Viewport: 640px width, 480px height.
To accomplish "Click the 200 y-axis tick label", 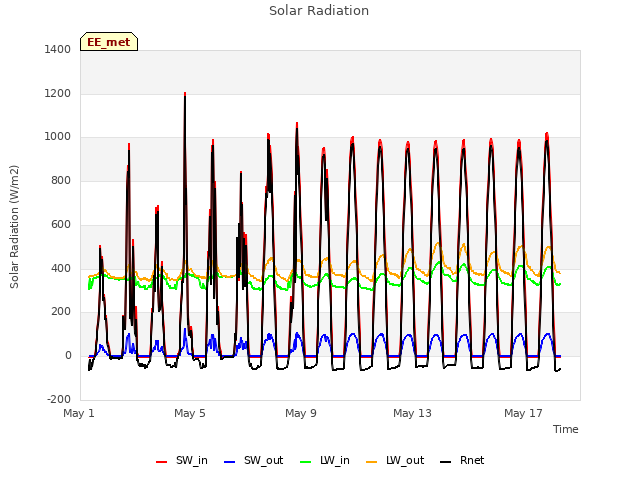I will coord(61,312).
